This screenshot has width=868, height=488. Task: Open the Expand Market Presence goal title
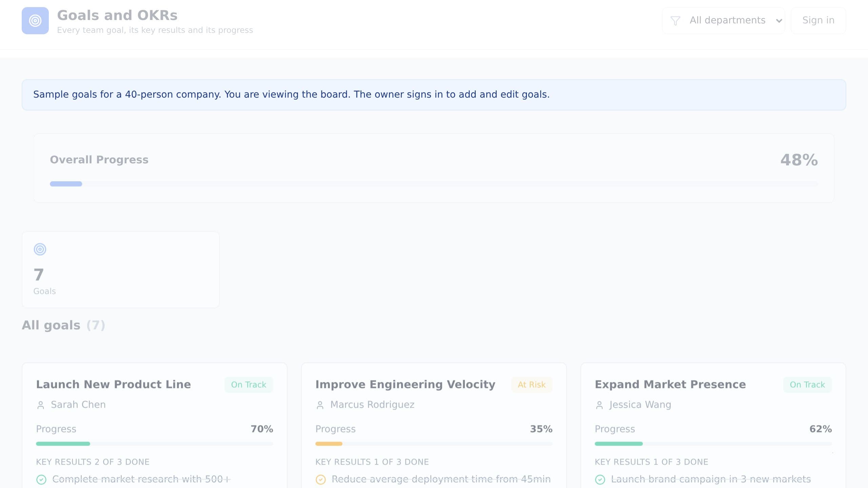coord(670,384)
